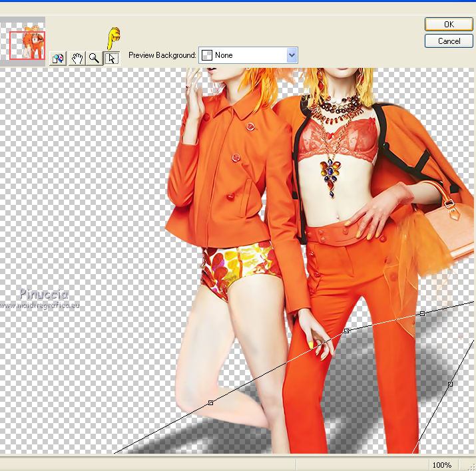Click the Cancel button
The height and width of the screenshot is (471, 476).
coord(449,41)
